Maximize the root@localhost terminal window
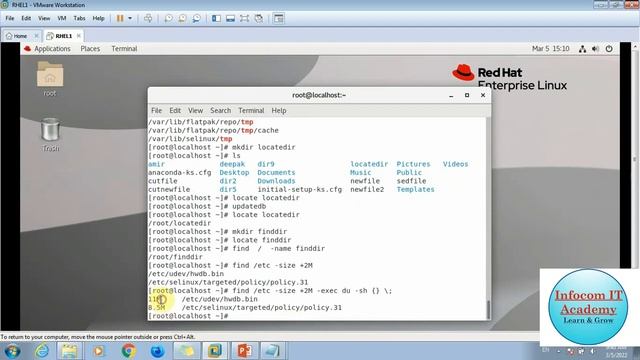This screenshot has width=640, height=360. click(x=467, y=95)
